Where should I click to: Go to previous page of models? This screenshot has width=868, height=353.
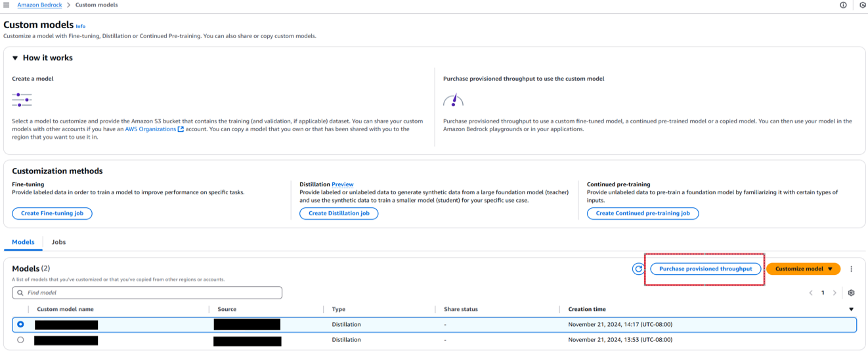click(x=811, y=293)
